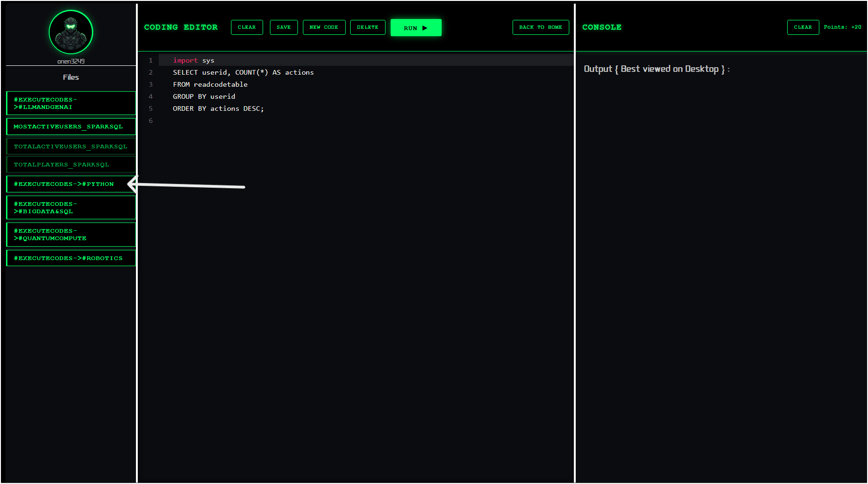This screenshot has width=868, height=484.
Task: Select the #EXECUTECODES->#BIGDATA&SQL folder
Action: [71, 208]
